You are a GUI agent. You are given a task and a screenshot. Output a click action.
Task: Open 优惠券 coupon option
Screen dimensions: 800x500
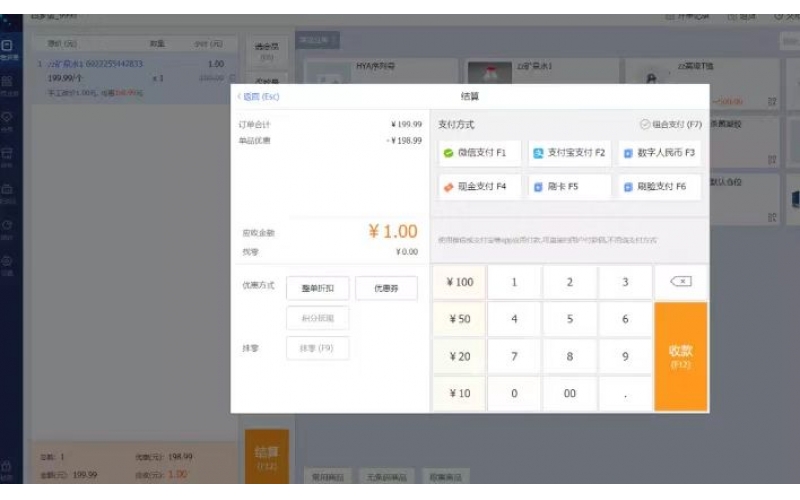tap(386, 288)
